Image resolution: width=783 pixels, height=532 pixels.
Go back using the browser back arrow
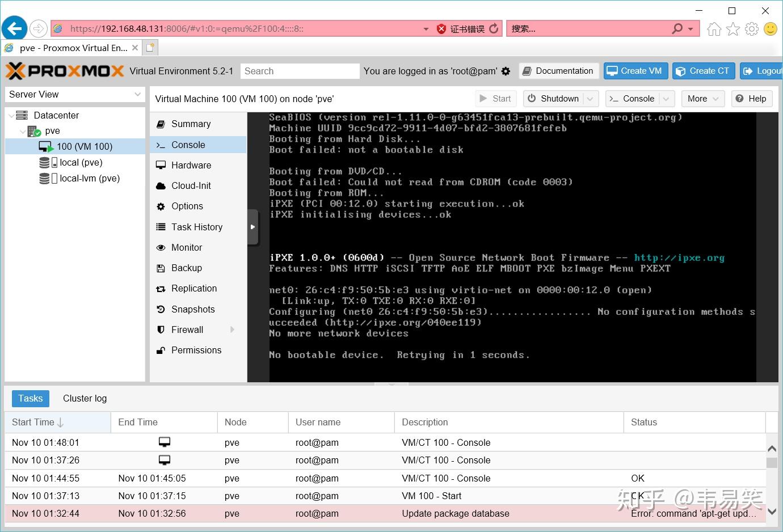point(14,28)
